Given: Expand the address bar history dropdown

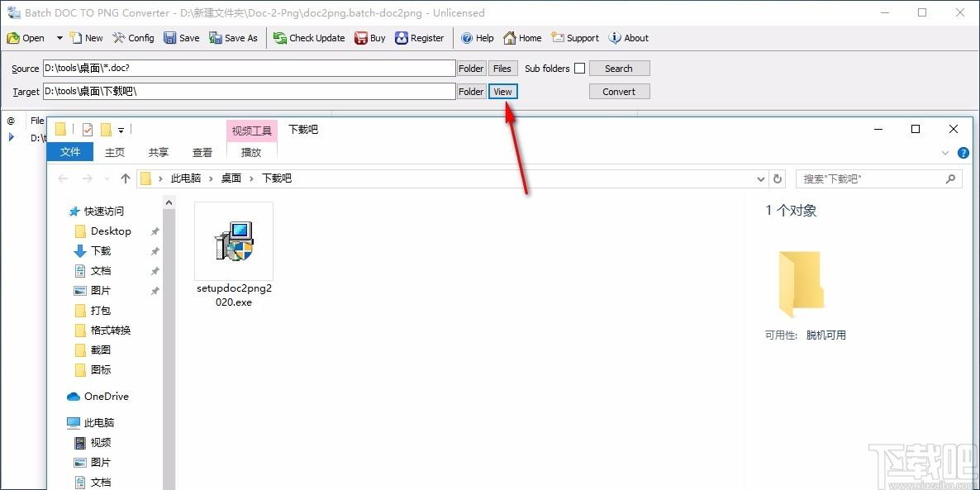Looking at the screenshot, I should (x=761, y=179).
